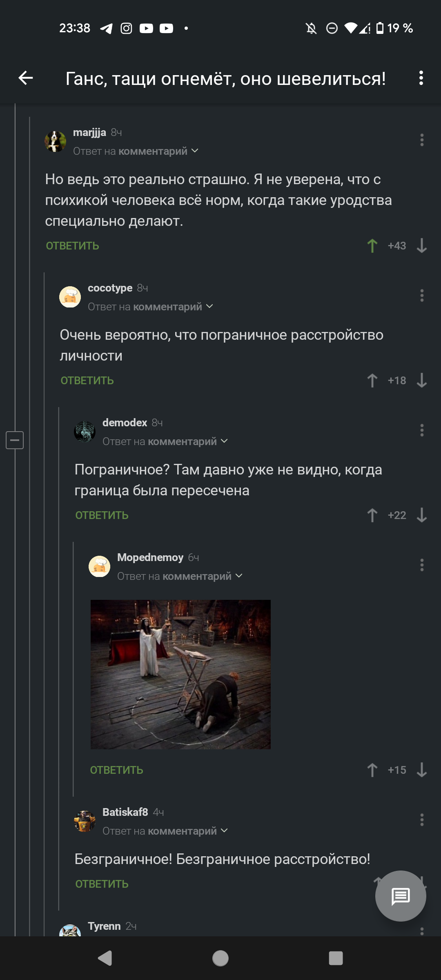Downvote marjjja's comment

click(x=422, y=246)
